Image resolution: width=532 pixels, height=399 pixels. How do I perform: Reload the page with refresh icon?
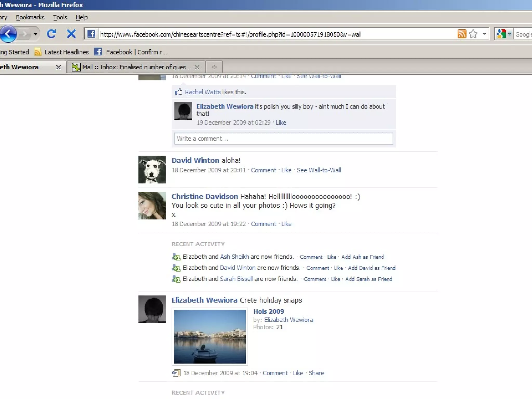click(51, 34)
